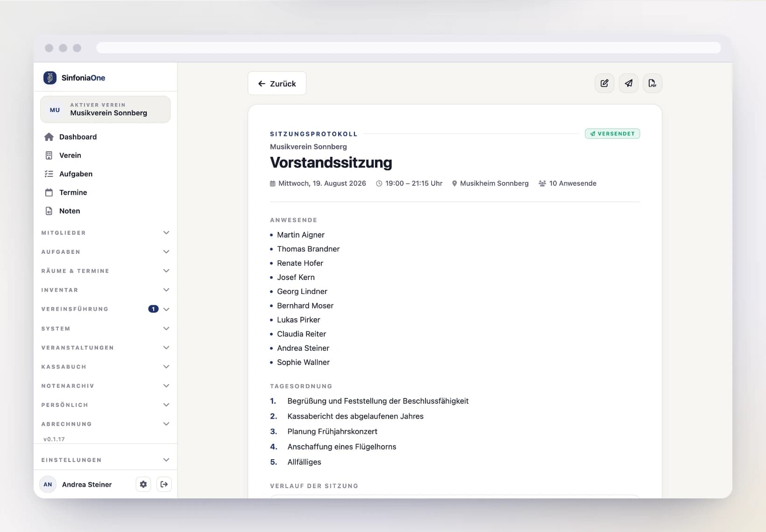
Task: Click the Versendet status badge
Action: pos(612,134)
